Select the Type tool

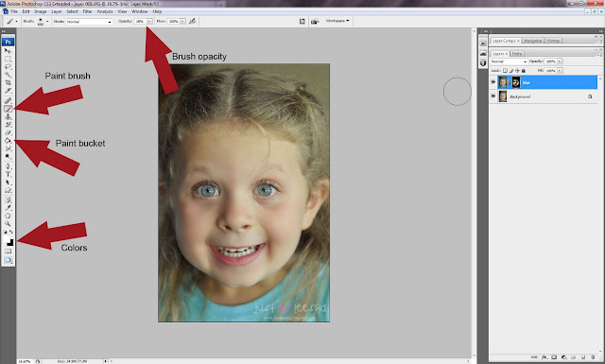(x=8, y=175)
